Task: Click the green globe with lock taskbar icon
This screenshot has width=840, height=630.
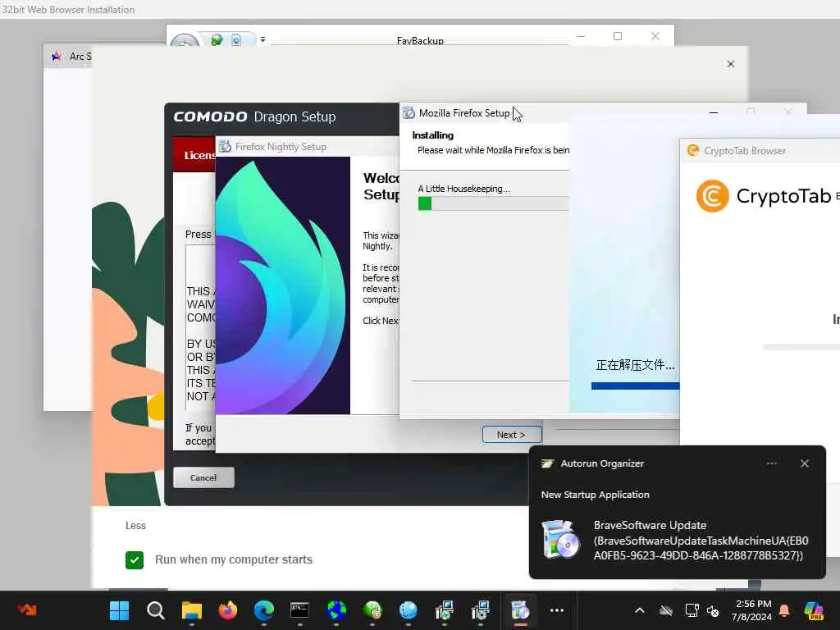Action: tap(372, 610)
